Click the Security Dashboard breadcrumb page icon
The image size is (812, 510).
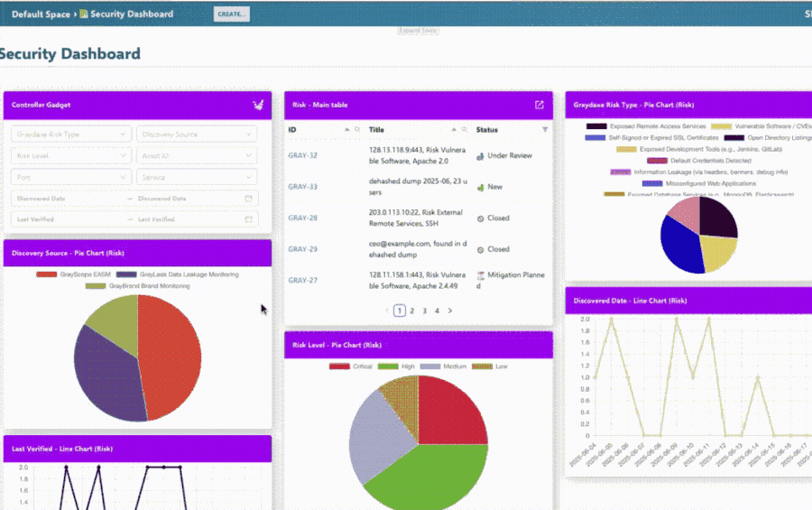(x=83, y=14)
